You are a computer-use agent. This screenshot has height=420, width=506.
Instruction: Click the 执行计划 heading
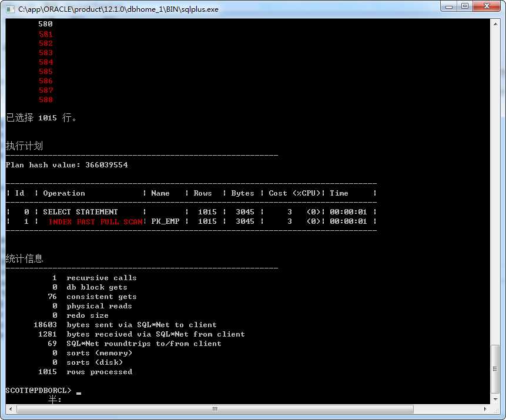coord(24,146)
